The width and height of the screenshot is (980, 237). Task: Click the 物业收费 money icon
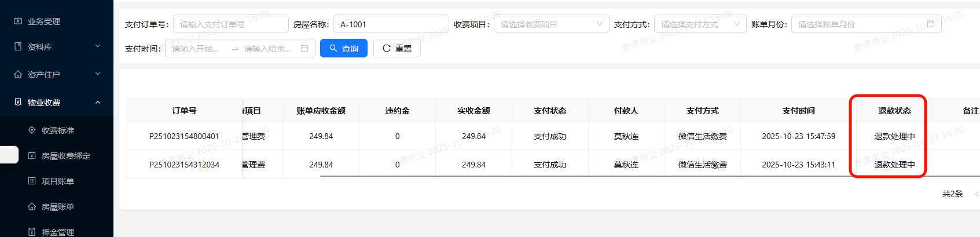[18, 102]
